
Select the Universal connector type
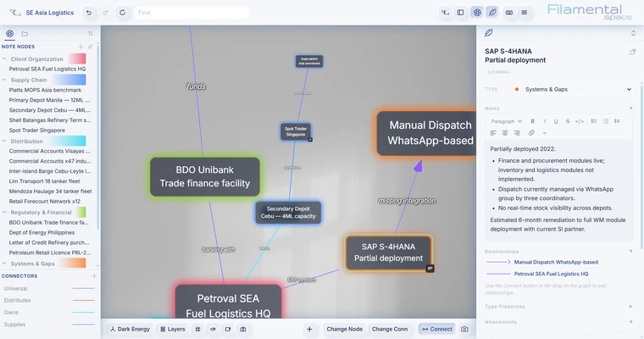click(49, 288)
